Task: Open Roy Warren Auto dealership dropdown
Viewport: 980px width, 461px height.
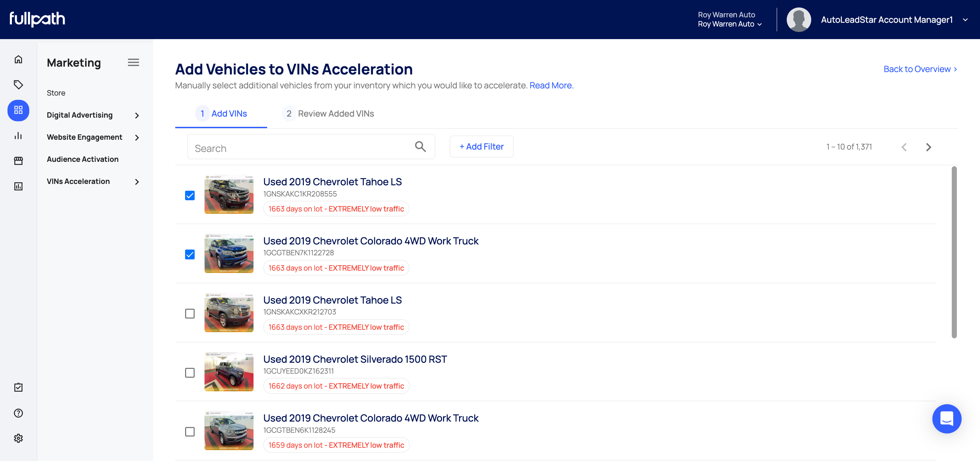Action: pyautogui.click(x=730, y=24)
